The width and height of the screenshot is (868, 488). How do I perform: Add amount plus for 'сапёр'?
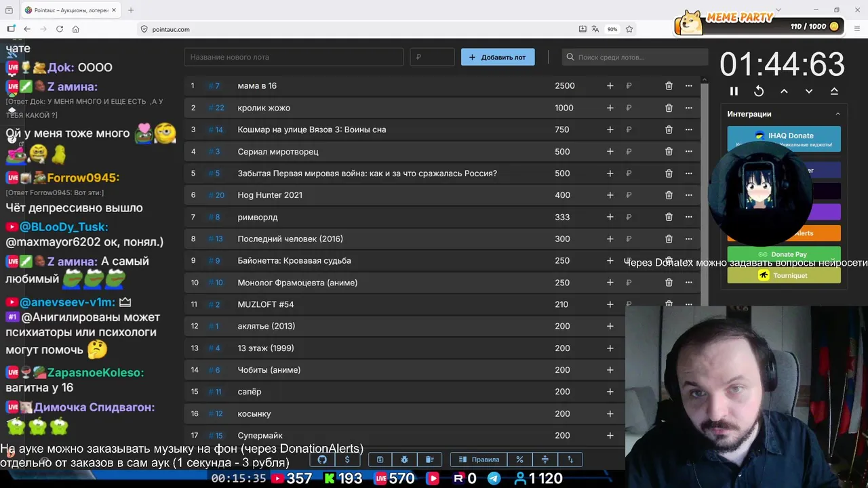pyautogui.click(x=610, y=392)
